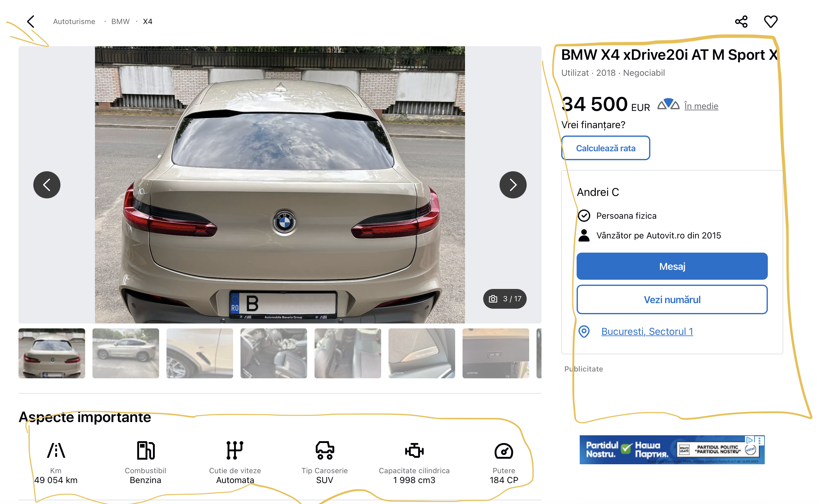Open Bucuresti, Sectorul 1 location link
The height and width of the screenshot is (504, 819).
coord(647,331)
